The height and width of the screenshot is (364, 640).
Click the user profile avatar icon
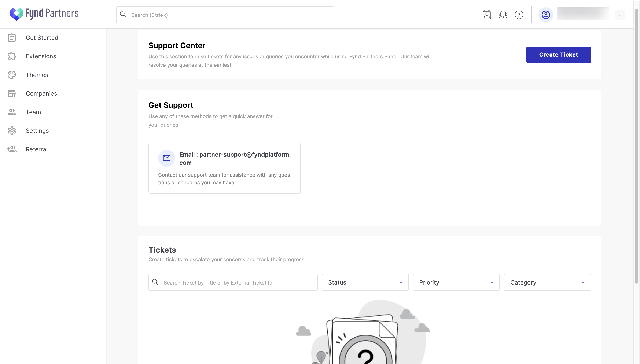tap(545, 15)
